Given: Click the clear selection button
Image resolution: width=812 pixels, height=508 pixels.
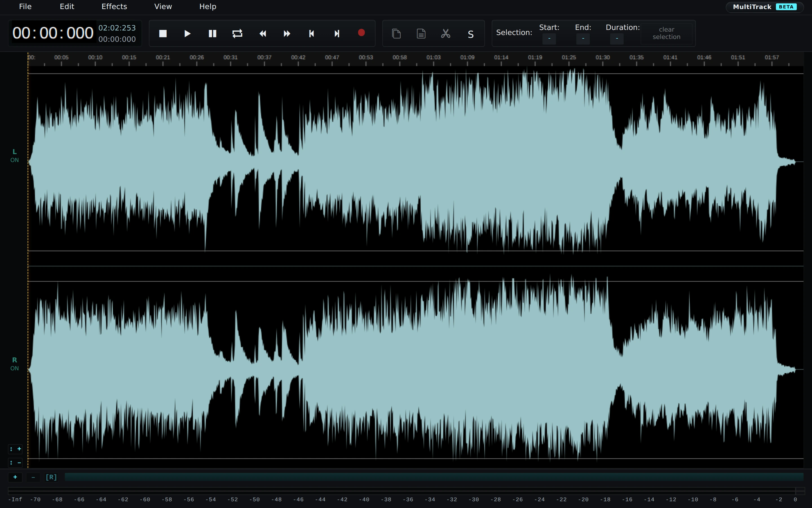Looking at the screenshot, I should [x=667, y=33].
